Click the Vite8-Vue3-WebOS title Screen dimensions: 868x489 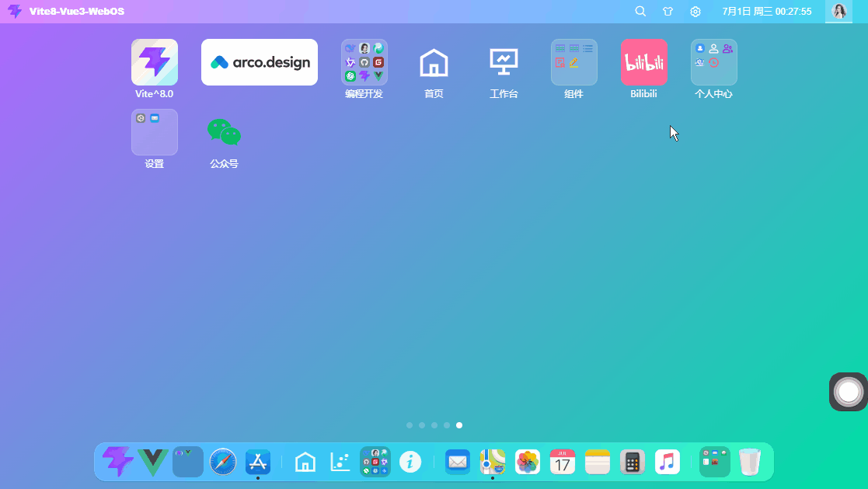[x=77, y=11]
